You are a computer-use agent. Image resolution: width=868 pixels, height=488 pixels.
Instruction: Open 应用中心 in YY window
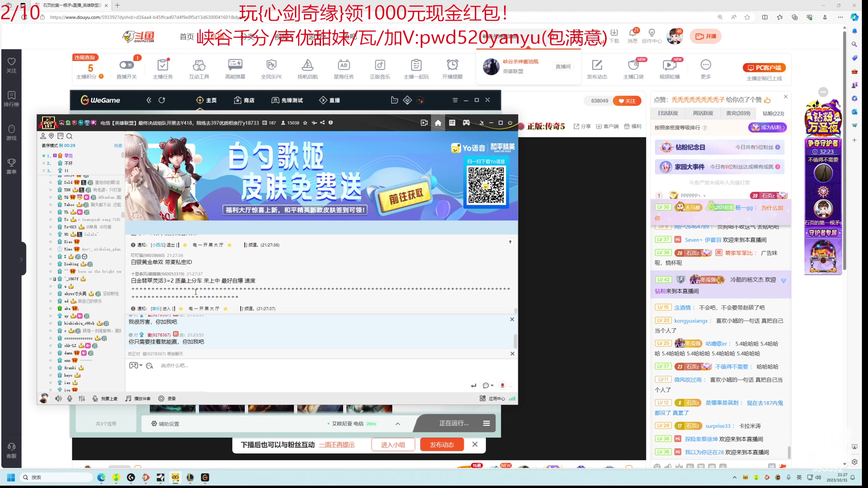pos(492,399)
